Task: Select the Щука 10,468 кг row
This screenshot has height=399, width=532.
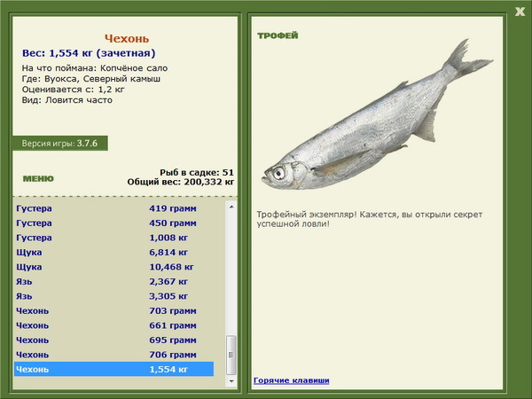Action: tap(114, 267)
